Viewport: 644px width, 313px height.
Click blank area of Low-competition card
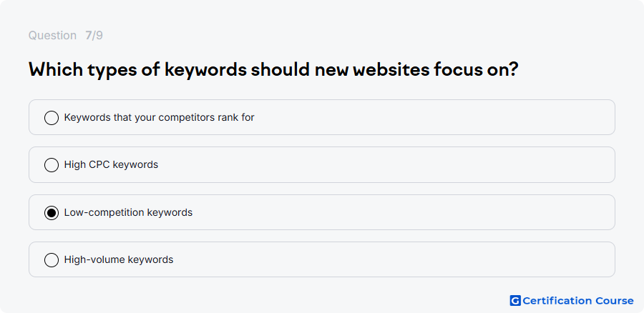click(402, 212)
